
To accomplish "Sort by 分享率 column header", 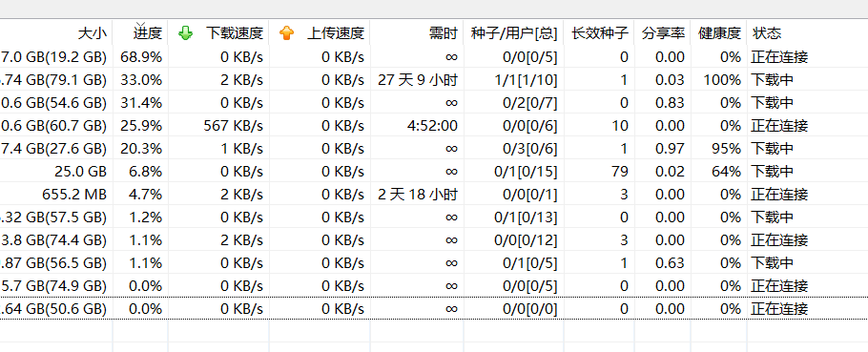I will [x=663, y=33].
